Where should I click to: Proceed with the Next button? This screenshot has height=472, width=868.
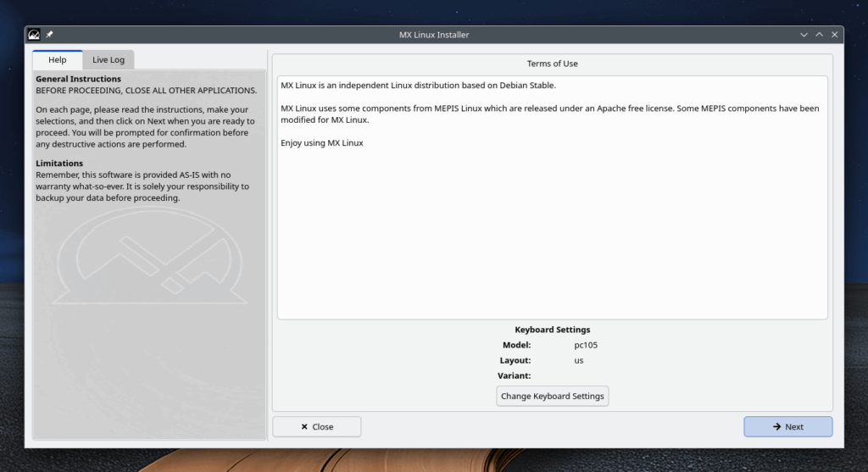click(787, 426)
